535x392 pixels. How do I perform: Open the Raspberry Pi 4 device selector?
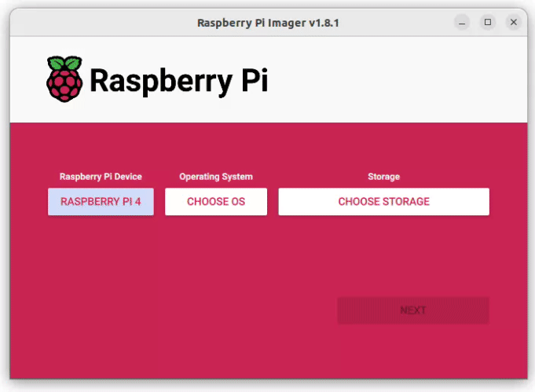point(101,202)
